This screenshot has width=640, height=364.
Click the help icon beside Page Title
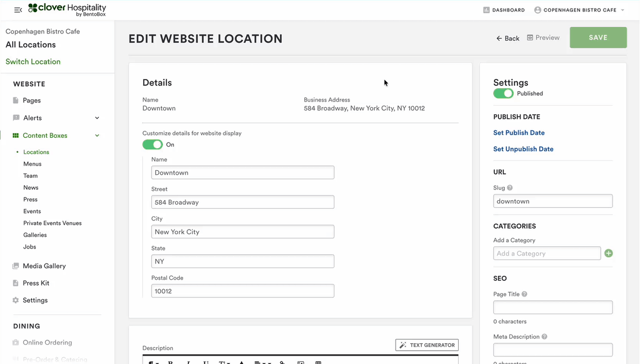click(x=524, y=294)
